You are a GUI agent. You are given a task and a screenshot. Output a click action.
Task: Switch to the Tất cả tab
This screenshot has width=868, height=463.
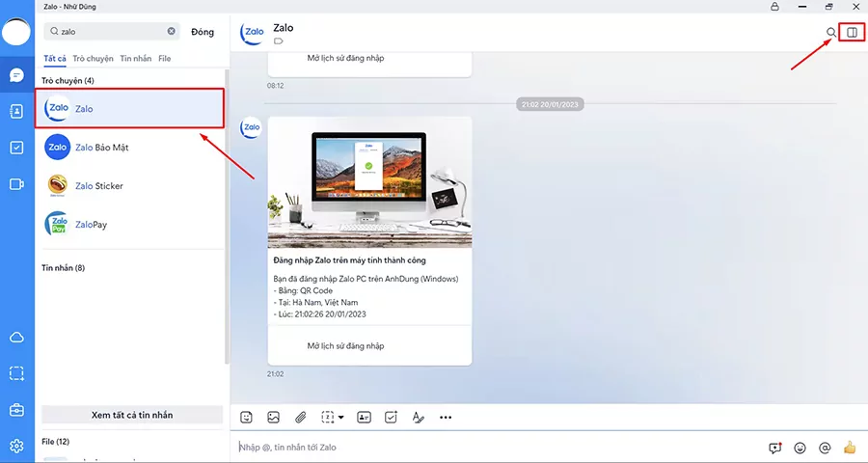click(55, 58)
